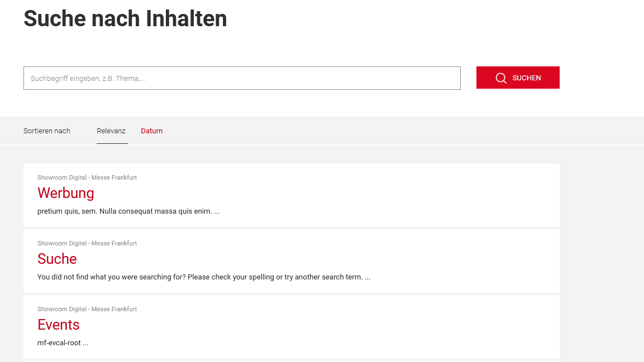This screenshot has height=362, width=644.
Task: Click the magnifier icon inside SUCHEN button
Action: click(x=501, y=78)
